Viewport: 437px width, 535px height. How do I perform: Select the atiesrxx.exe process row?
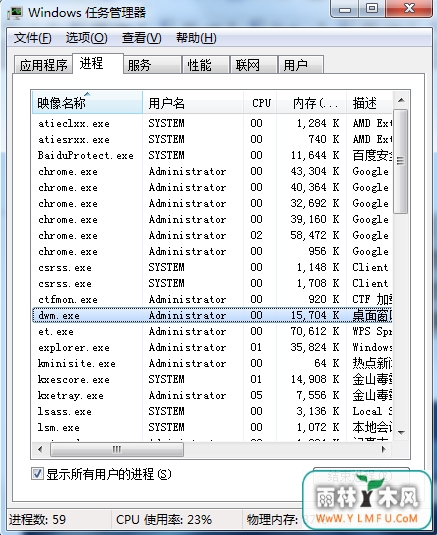[212, 139]
